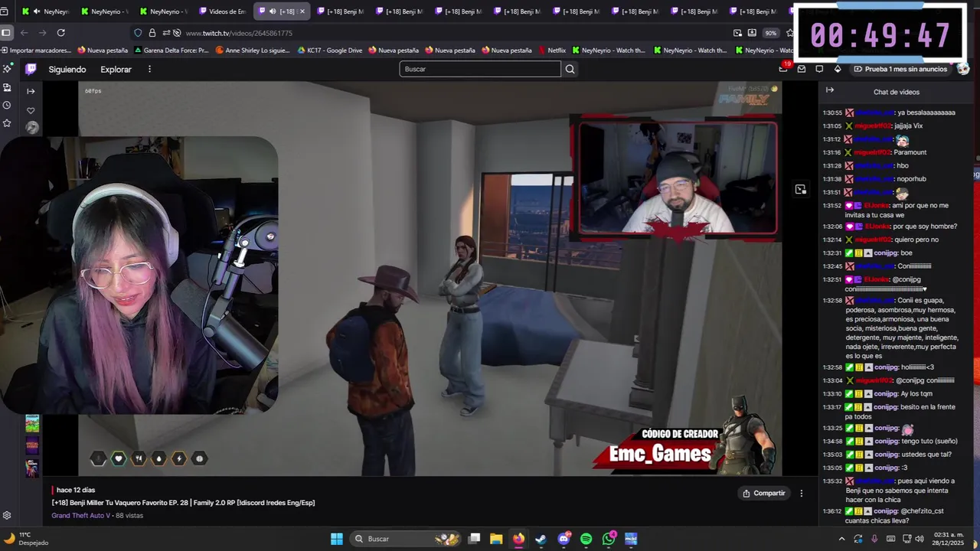This screenshot has height=551, width=980.
Task: Click Importar marcadores bookmark item
Action: [x=36, y=51]
